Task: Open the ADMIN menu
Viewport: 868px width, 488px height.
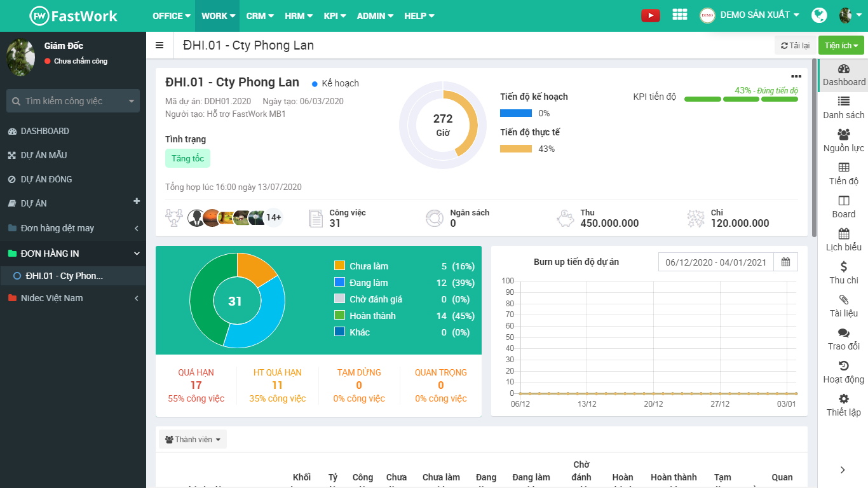Action: tap(374, 16)
